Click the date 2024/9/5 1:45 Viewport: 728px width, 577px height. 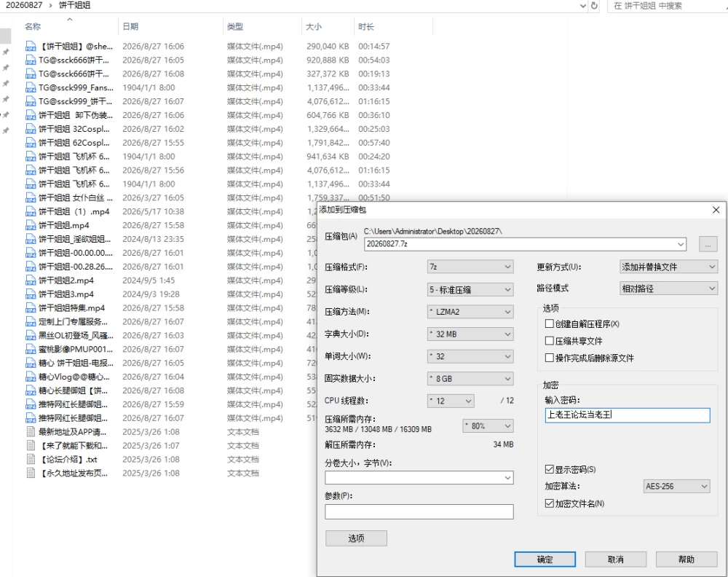click(x=149, y=280)
